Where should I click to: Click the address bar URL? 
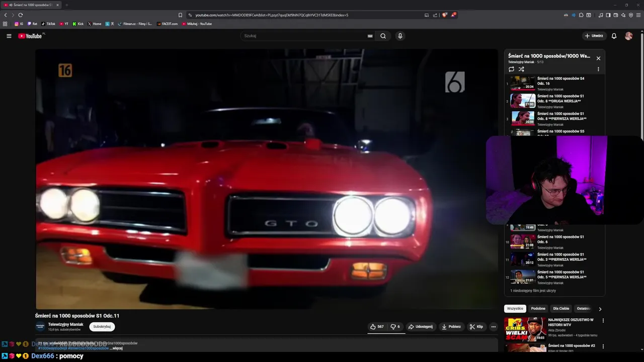click(272, 15)
